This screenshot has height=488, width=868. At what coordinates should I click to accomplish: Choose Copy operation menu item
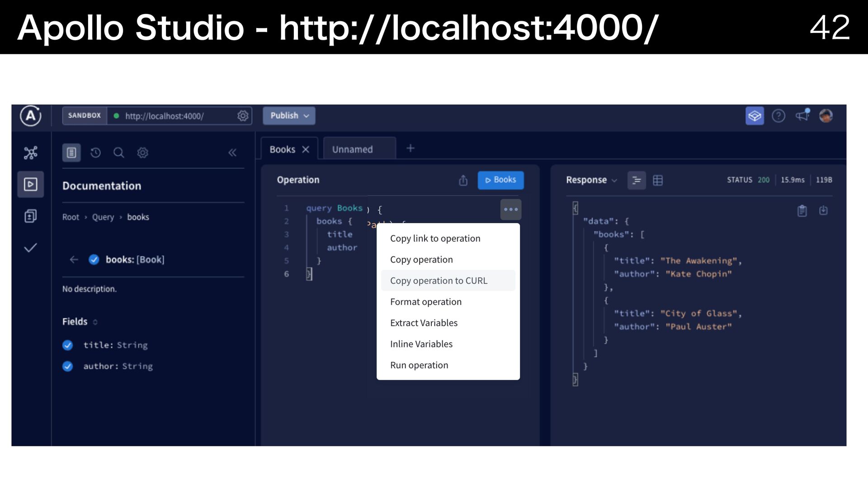click(x=448, y=260)
